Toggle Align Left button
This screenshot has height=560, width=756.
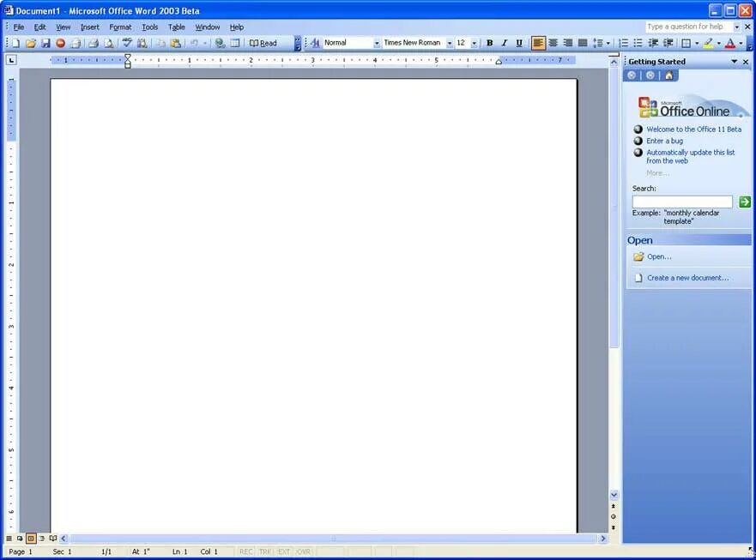538,44
